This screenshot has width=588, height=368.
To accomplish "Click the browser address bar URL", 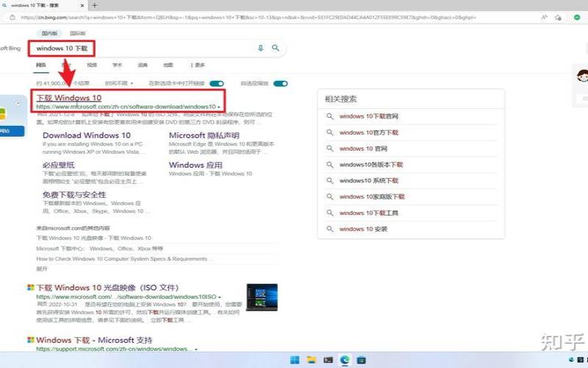I will click(x=248, y=17).
